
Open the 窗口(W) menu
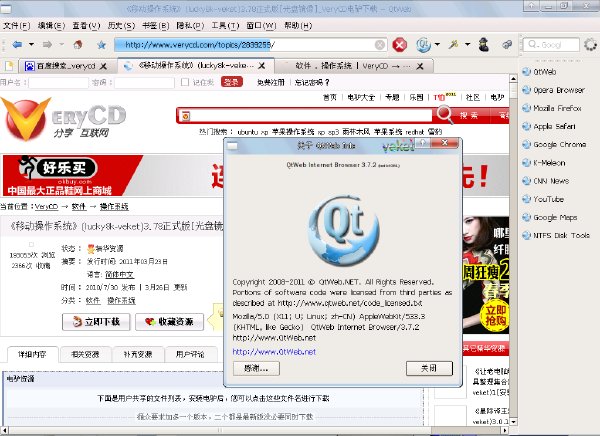261,26
